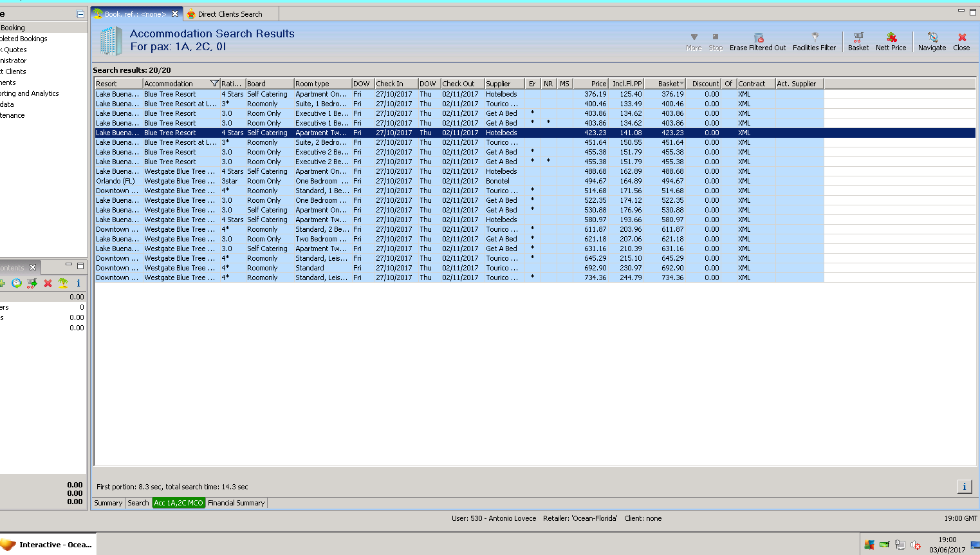
Task: Select Reporting and Analytics in the left menu
Action: tap(29, 93)
